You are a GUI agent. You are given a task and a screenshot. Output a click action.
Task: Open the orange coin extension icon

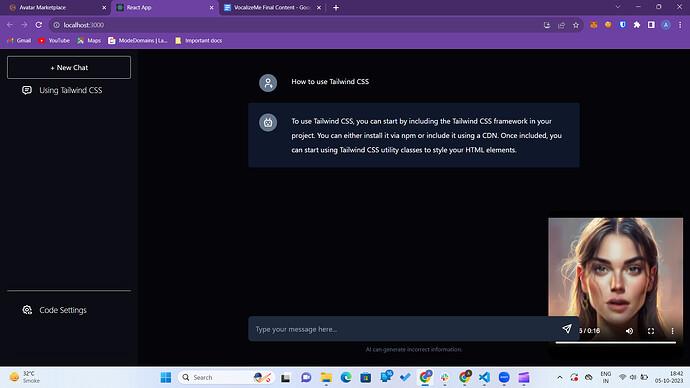608,25
